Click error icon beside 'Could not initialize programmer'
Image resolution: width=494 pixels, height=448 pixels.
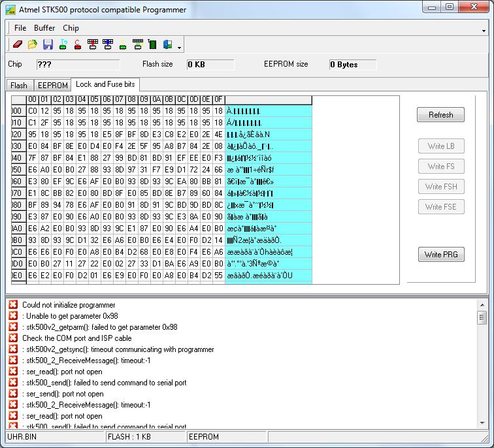coord(13,304)
